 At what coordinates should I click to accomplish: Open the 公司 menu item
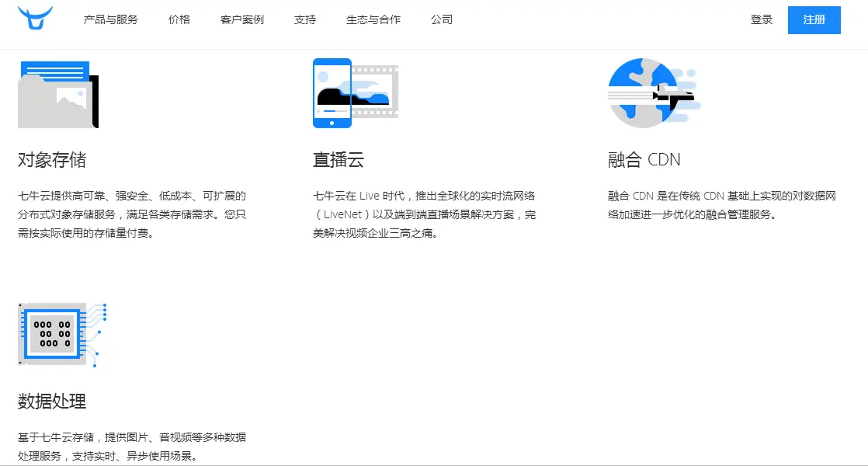pos(442,20)
